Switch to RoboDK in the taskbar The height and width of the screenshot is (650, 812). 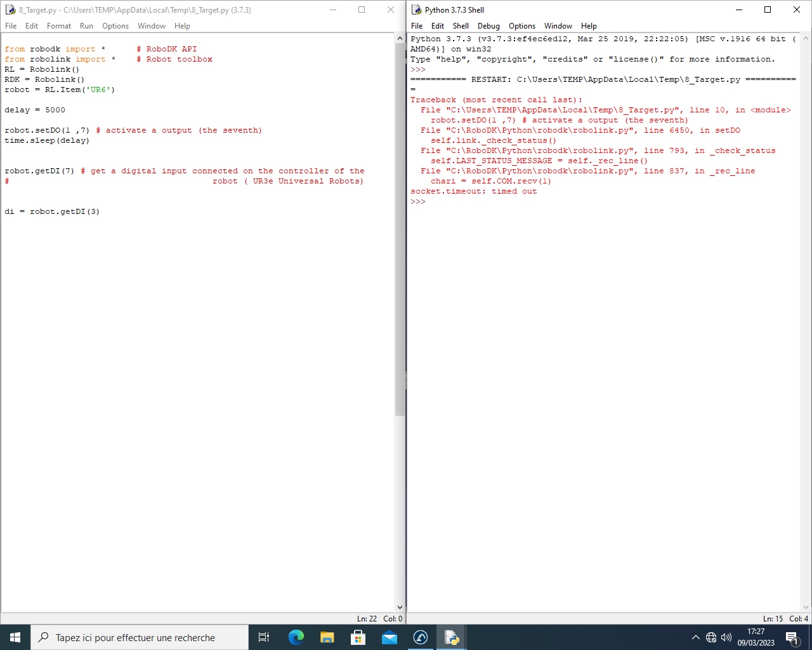420,637
